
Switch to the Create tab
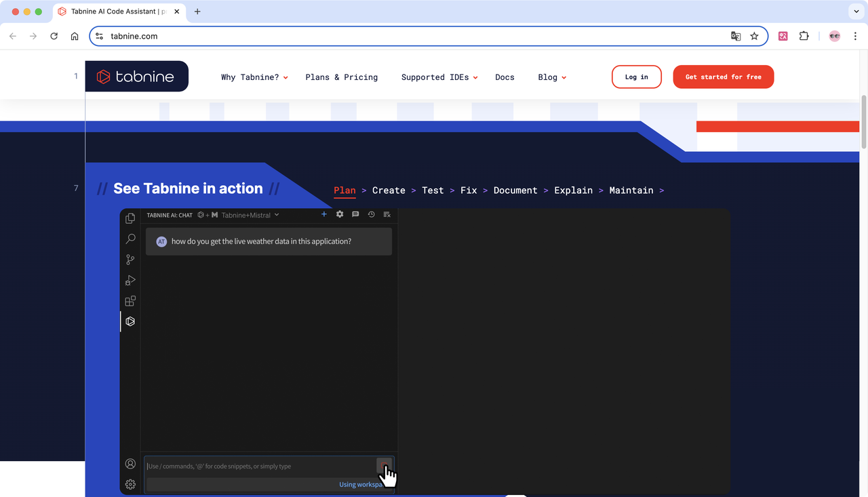tap(389, 191)
